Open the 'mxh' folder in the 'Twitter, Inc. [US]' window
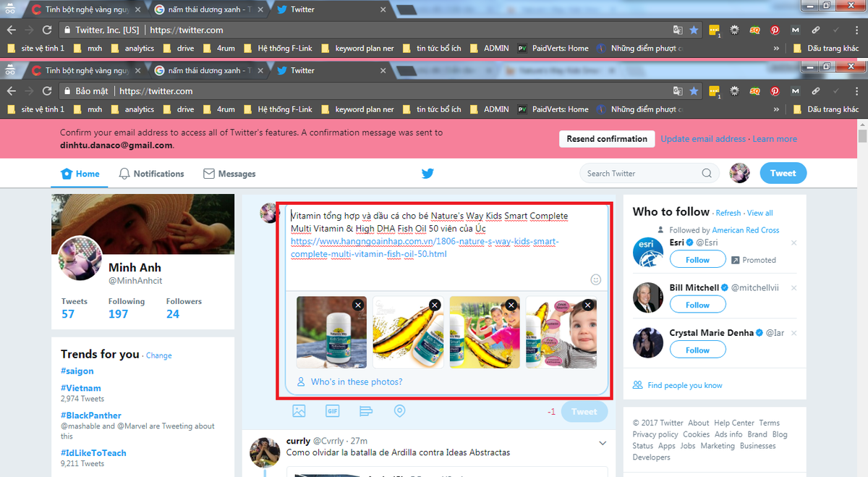Image resolution: width=868 pixels, height=477 pixels. (x=88, y=48)
